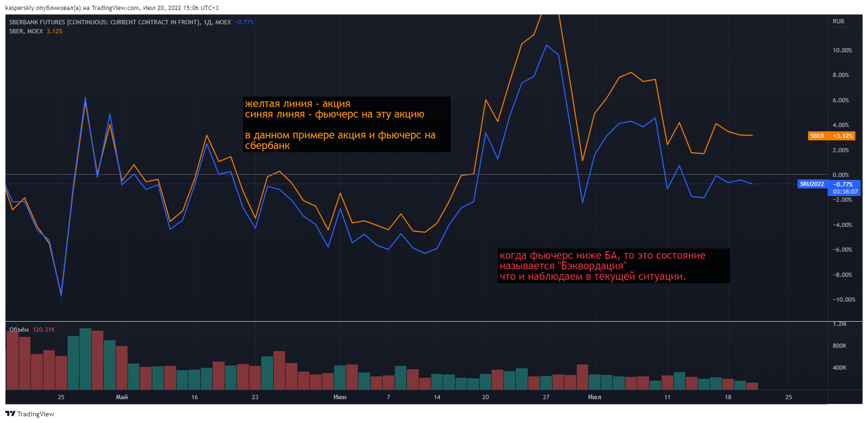
Task: Click the −2.00% price scale label
Action: pos(842,200)
